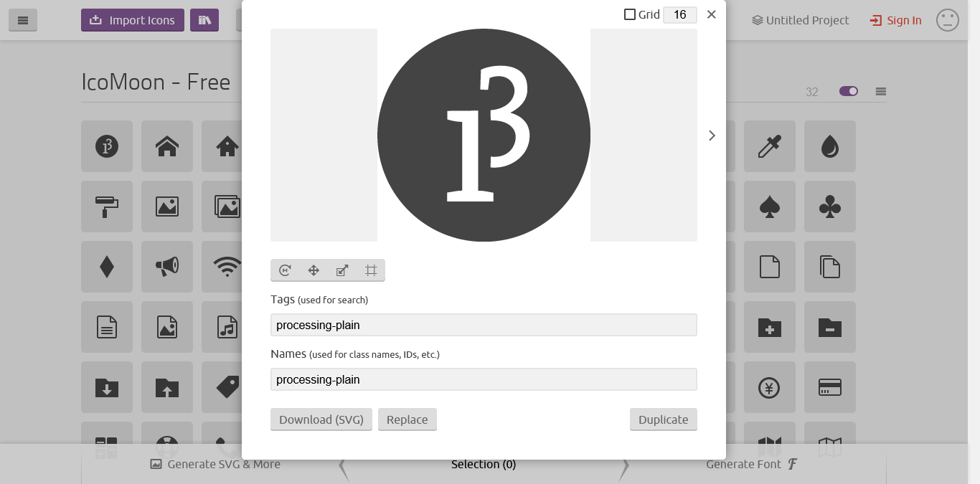Open the icon library button

(x=204, y=20)
